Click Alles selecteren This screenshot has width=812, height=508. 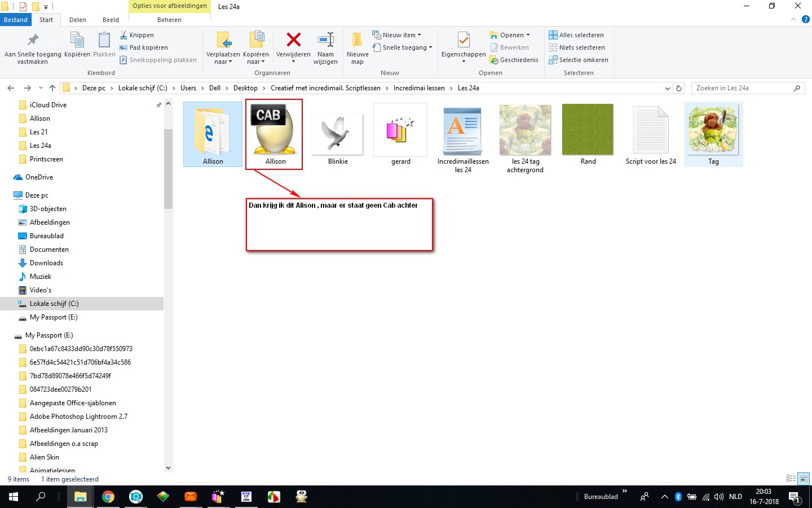coord(576,35)
